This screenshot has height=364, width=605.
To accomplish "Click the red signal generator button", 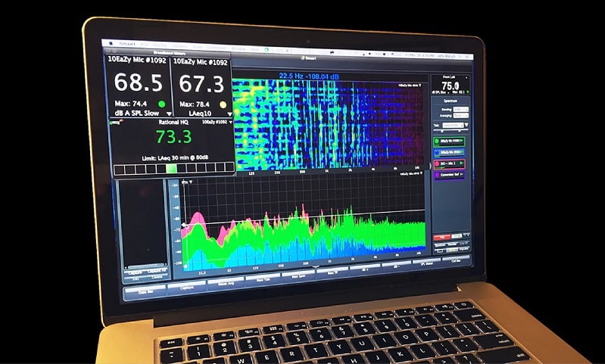I will pyautogui.click(x=441, y=237).
